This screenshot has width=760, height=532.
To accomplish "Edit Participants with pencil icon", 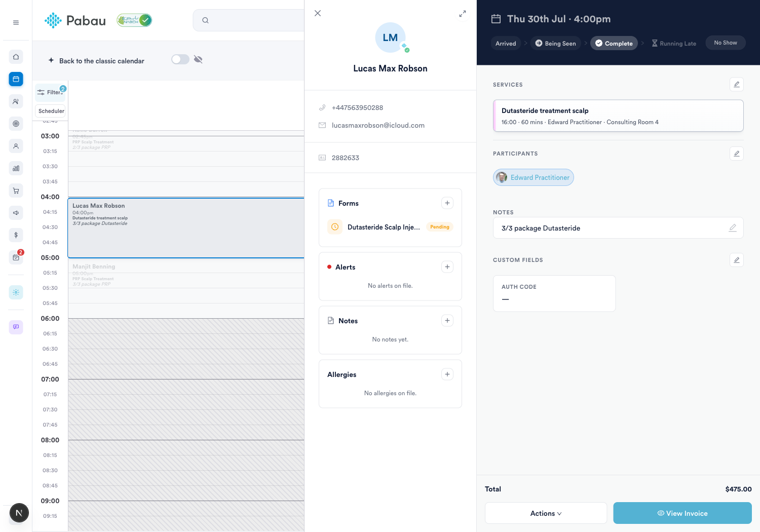I will (x=737, y=154).
